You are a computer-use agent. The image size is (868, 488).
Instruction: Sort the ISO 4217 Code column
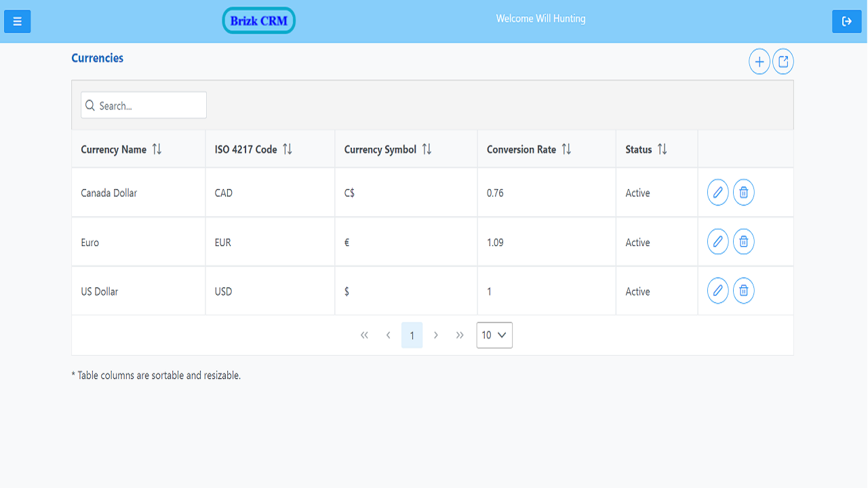tap(287, 148)
